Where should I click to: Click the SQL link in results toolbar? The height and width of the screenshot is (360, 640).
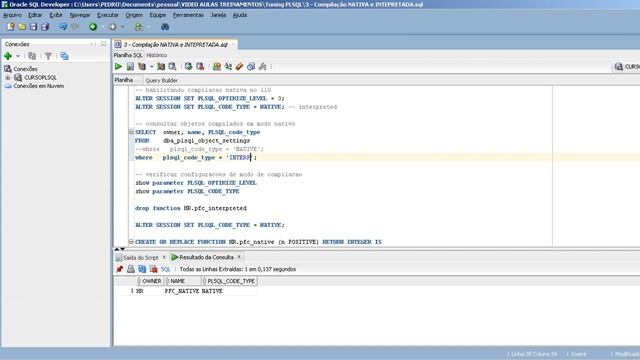click(165, 269)
